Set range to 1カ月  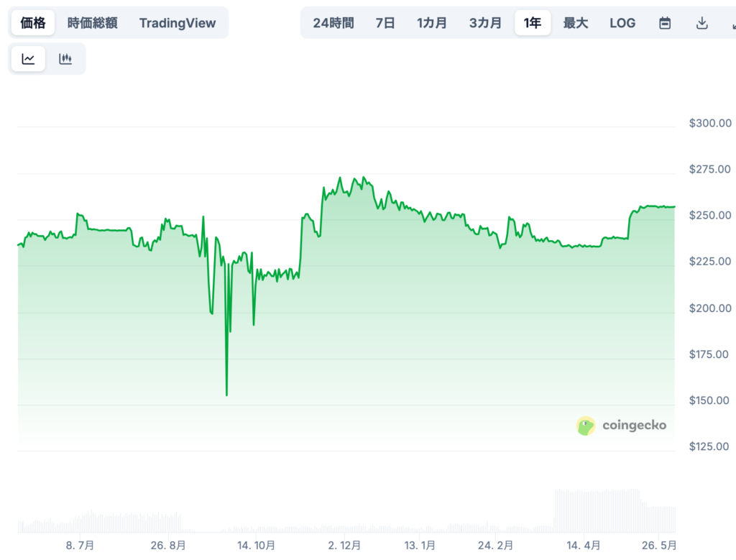coord(431,22)
